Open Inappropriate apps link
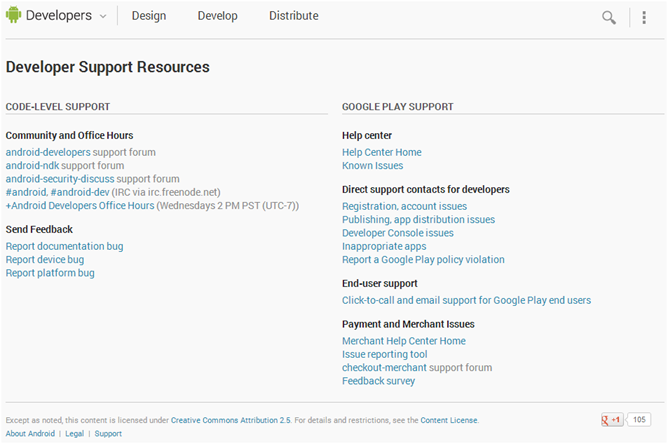This screenshot has width=668, height=444. coord(384,246)
